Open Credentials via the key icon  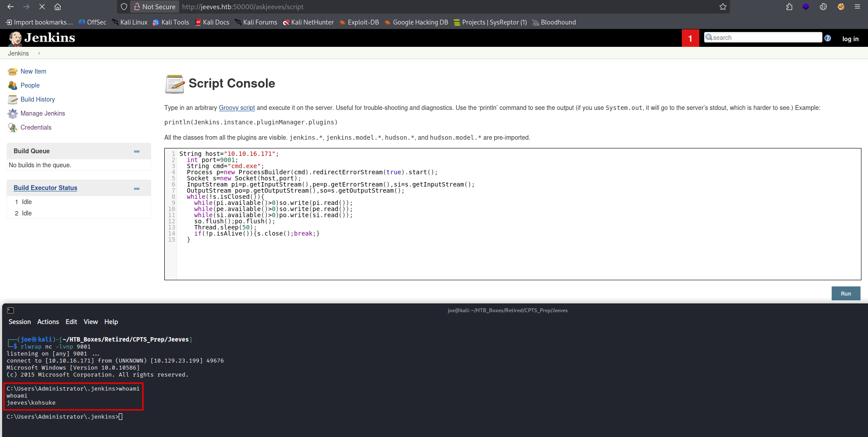coord(13,127)
